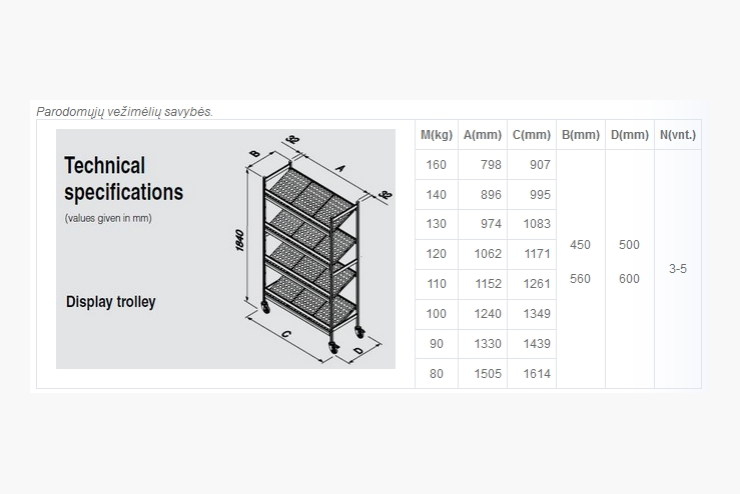Click the C(mm) column header

531,135
